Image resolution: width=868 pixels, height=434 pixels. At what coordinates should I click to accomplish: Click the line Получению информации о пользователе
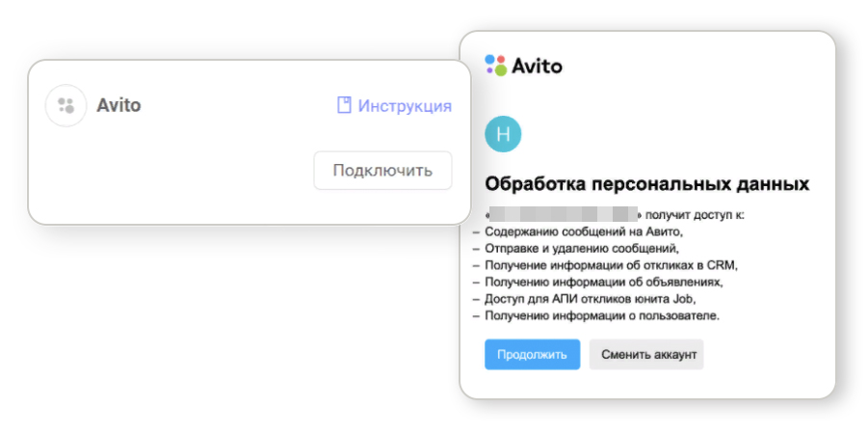[x=602, y=316]
